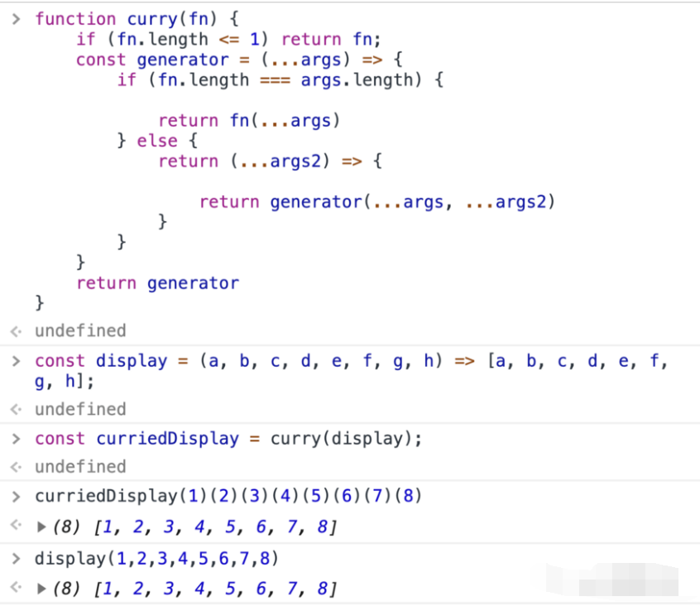Screen dimensions: 700x611
Task: Click 'const display = (a, b, c...' input line
Action: tap(352, 361)
